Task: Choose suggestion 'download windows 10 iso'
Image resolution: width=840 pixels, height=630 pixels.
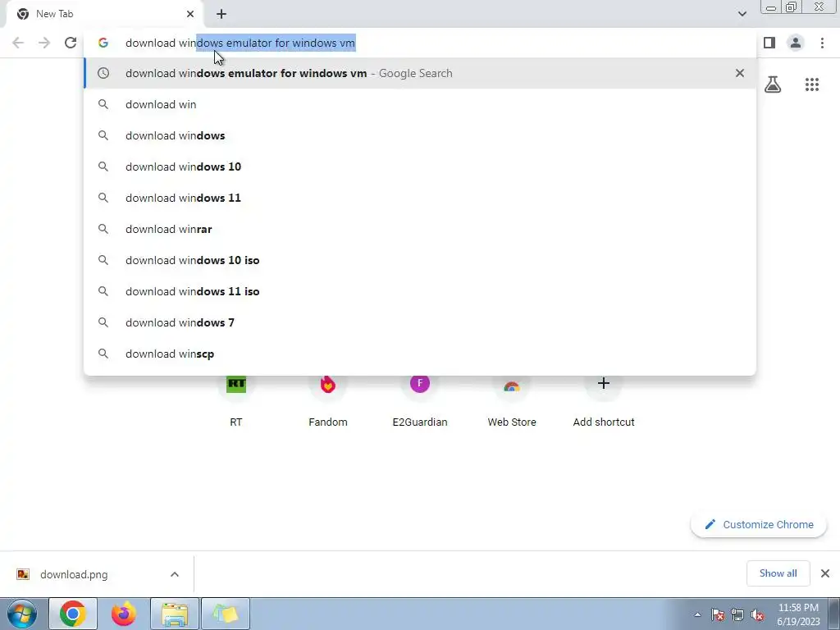Action: 420,260
